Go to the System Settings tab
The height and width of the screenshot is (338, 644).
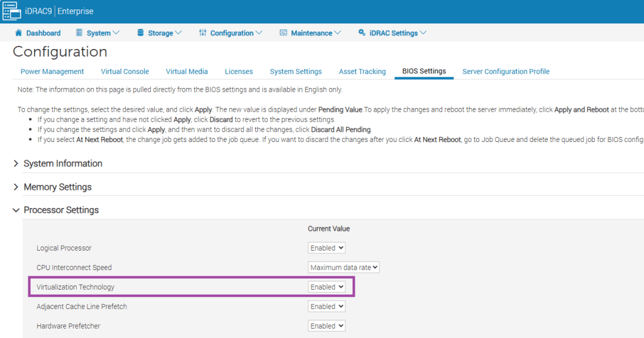pyautogui.click(x=296, y=72)
